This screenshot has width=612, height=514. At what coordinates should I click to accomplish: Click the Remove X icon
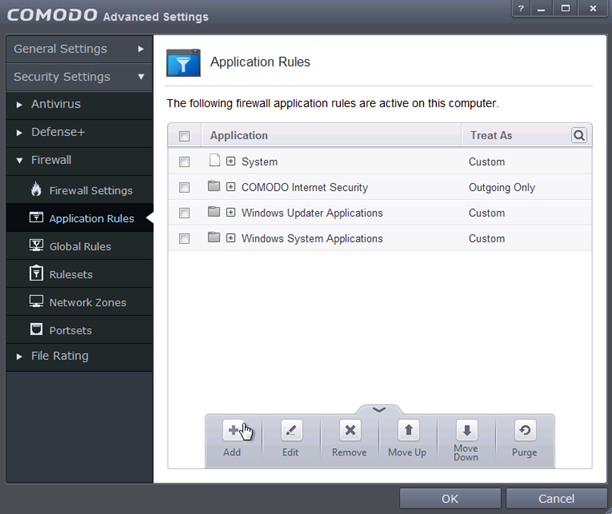350,430
